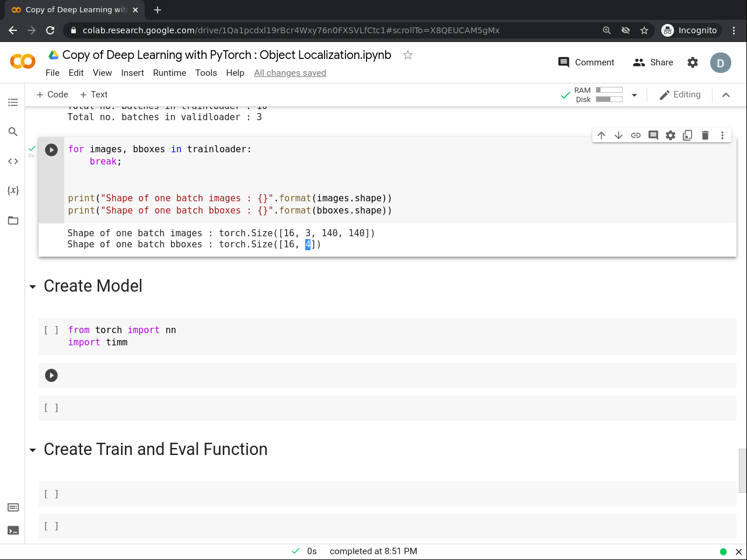747x560 pixels.
Task: Open the Insert menu
Action: 132,73
